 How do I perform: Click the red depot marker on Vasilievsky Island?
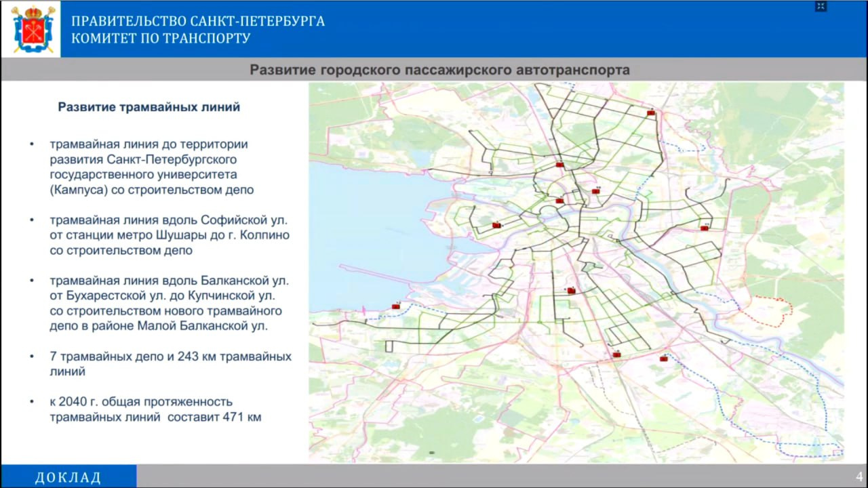(x=496, y=225)
